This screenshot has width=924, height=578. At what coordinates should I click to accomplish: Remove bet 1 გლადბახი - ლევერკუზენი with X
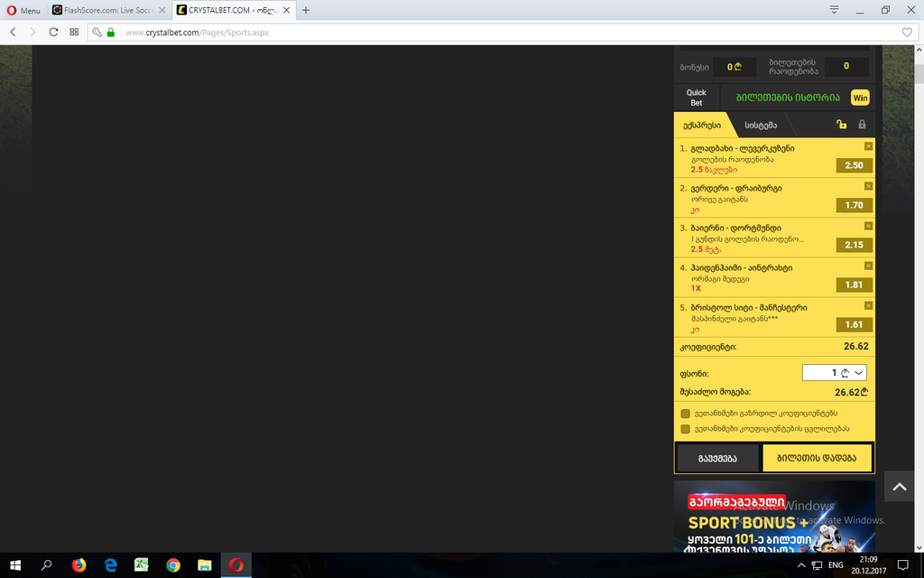[868, 146]
